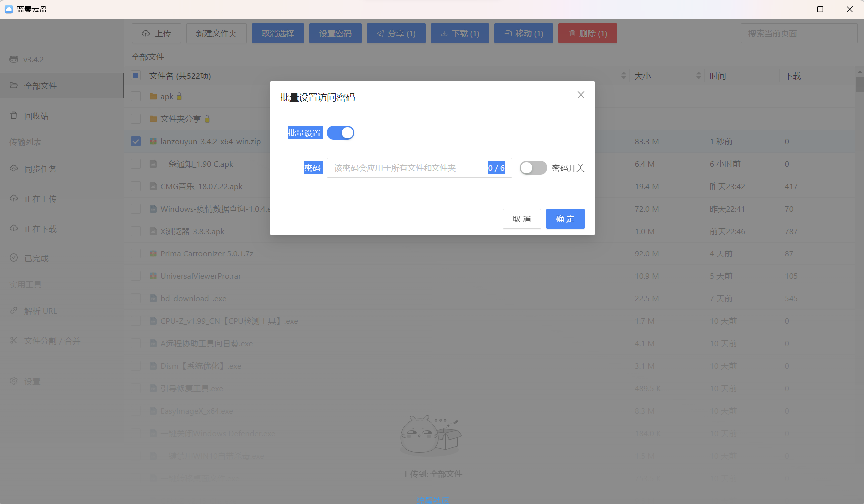Click the 取消 button in dialog
The width and height of the screenshot is (864, 504).
tap(522, 219)
